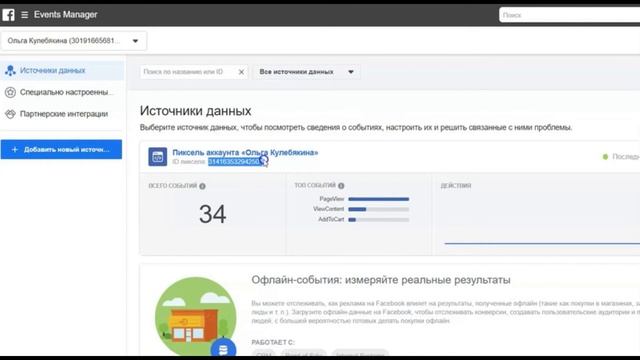Screen dimensions: 640x360
Task: Click the Офлайн-события heading
Action: [x=381, y=280]
